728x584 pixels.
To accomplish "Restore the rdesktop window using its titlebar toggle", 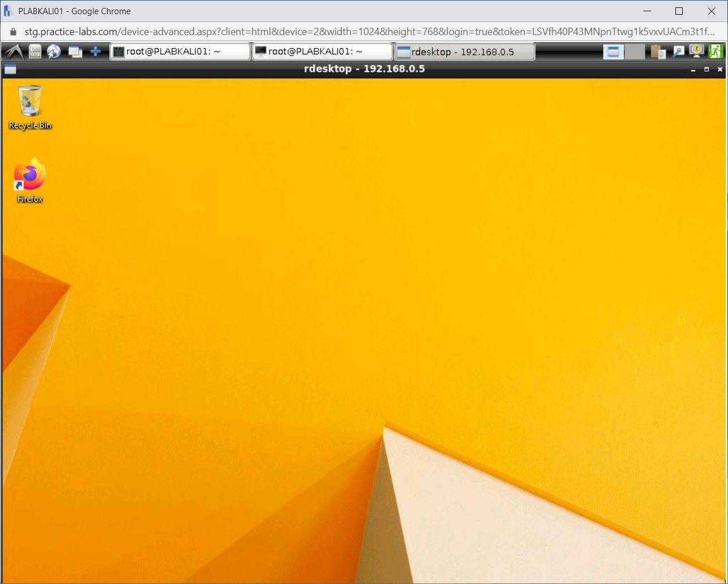I will [x=706, y=69].
